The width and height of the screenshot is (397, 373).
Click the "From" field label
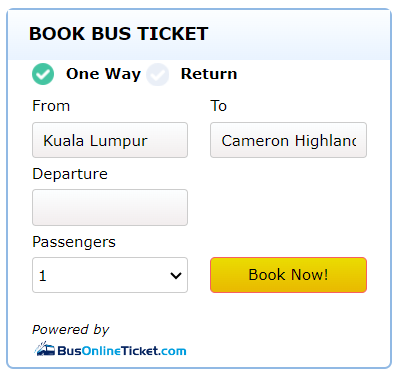point(51,106)
